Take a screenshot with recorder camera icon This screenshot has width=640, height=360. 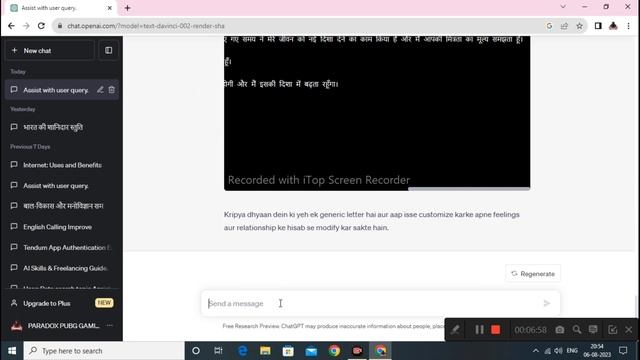click(x=560, y=330)
